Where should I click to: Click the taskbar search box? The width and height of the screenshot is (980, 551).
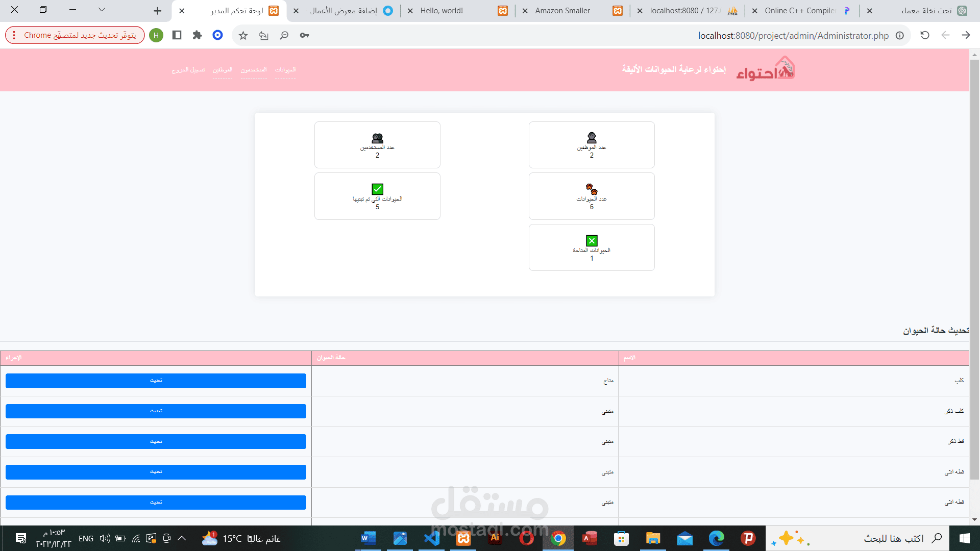click(857, 538)
